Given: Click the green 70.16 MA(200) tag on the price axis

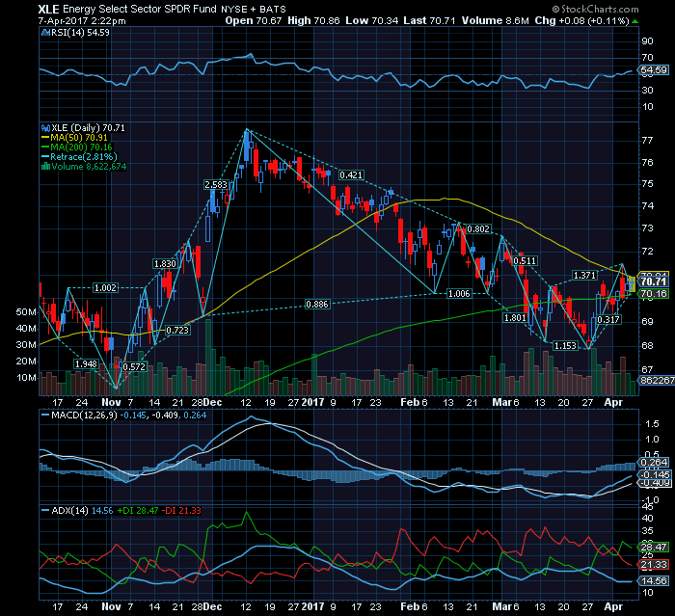Looking at the screenshot, I should pyautogui.click(x=654, y=294).
